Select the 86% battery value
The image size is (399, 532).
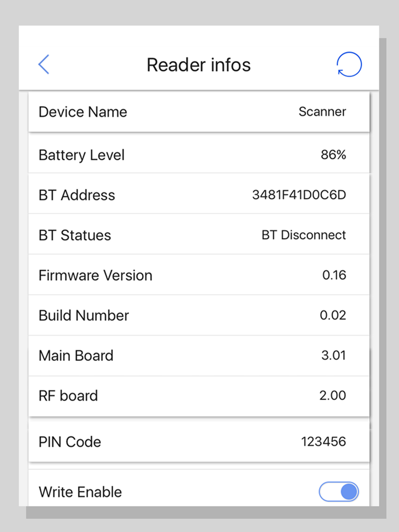click(333, 155)
